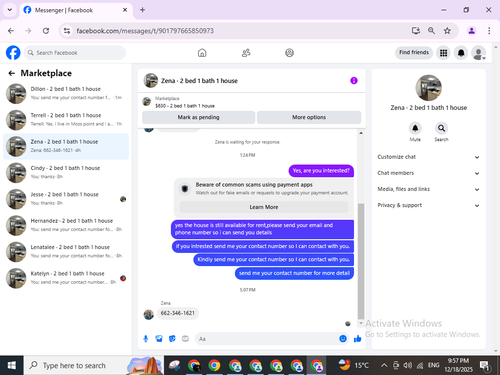Image resolution: width=500 pixels, height=375 pixels.
Task: Reload the page in browser toolbar
Action: point(46,31)
